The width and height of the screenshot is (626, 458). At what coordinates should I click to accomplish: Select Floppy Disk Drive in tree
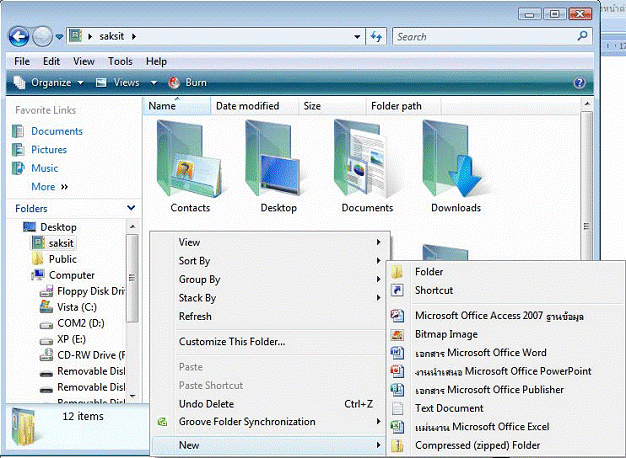click(x=82, y=291)
